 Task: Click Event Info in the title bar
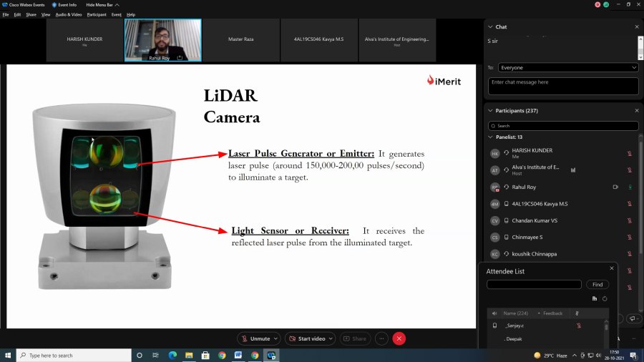pyautogui.click(x=64, y=4)
